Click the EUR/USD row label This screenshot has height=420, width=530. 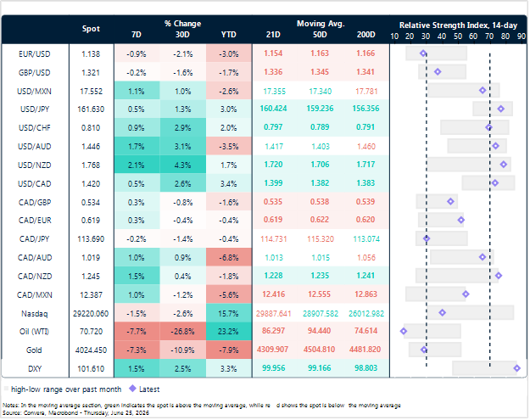[x=35, y=54]
